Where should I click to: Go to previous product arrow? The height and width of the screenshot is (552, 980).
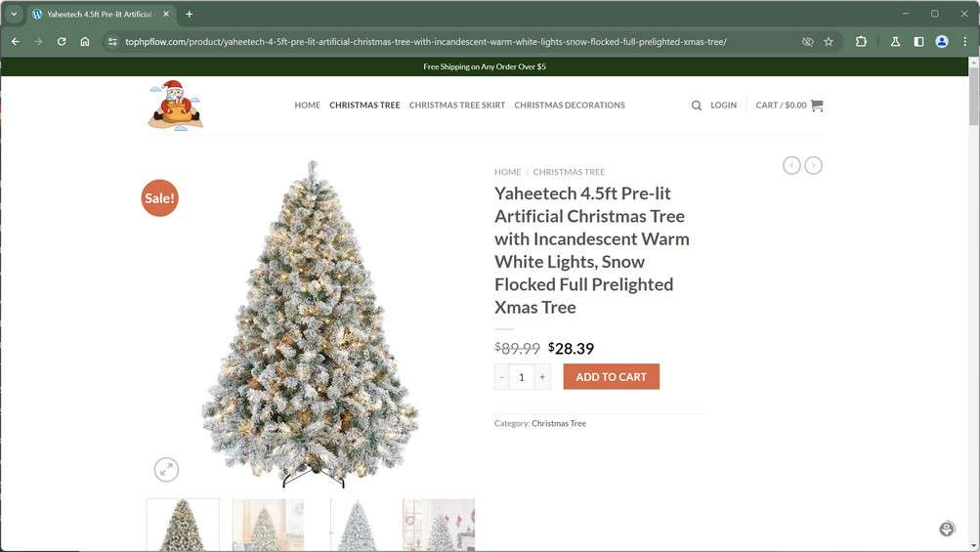[x=791, y=166]
